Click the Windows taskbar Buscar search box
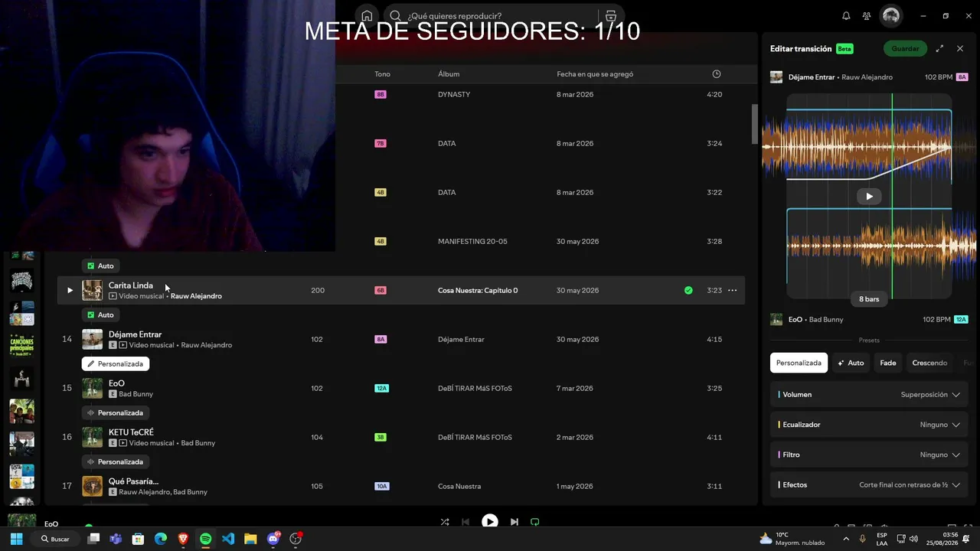 (55, 539)
